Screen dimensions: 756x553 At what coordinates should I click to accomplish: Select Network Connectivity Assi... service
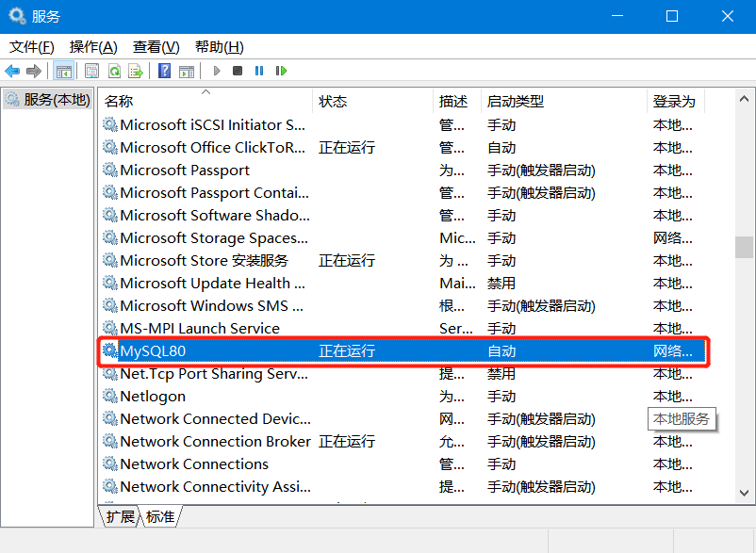(403, 487)
